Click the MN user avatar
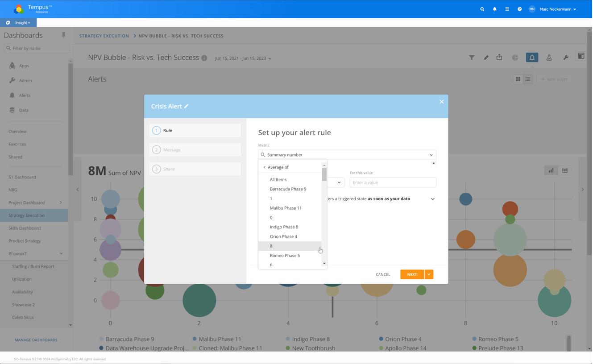This screenshot has width=593, height=364. (x=532, y=9)
